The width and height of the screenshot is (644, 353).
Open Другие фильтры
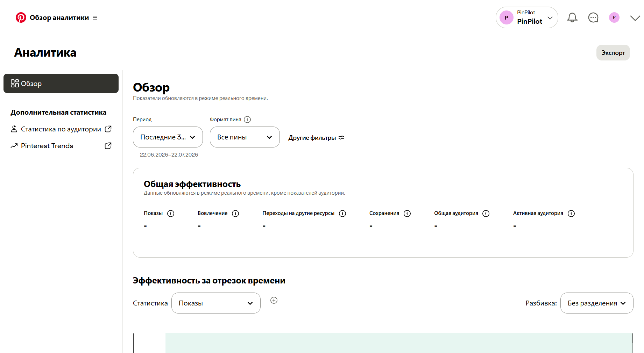coord(316,138)
